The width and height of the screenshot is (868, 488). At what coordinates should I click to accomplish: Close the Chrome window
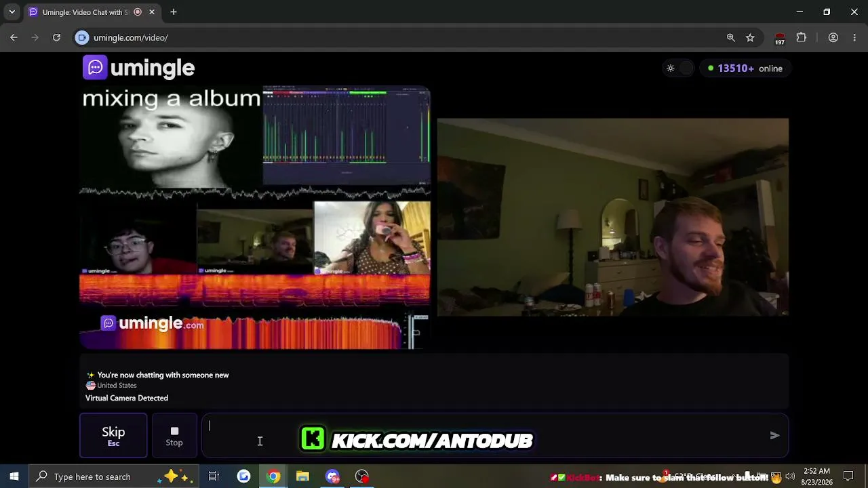[854, 12]
